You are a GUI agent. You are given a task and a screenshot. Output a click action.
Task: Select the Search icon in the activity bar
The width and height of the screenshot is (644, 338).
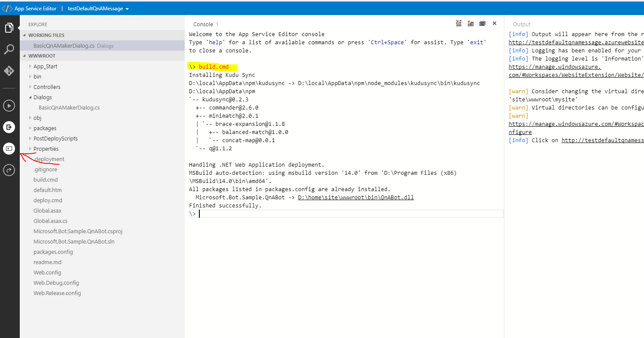(9, 49)
